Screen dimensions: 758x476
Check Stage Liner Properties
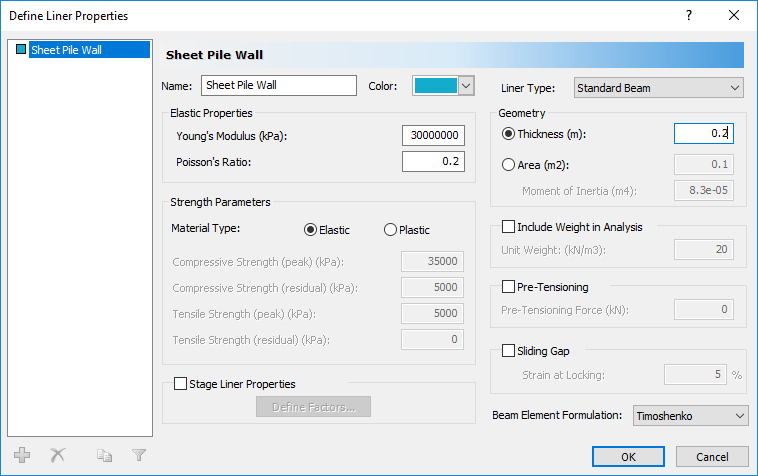pos(181,383)
